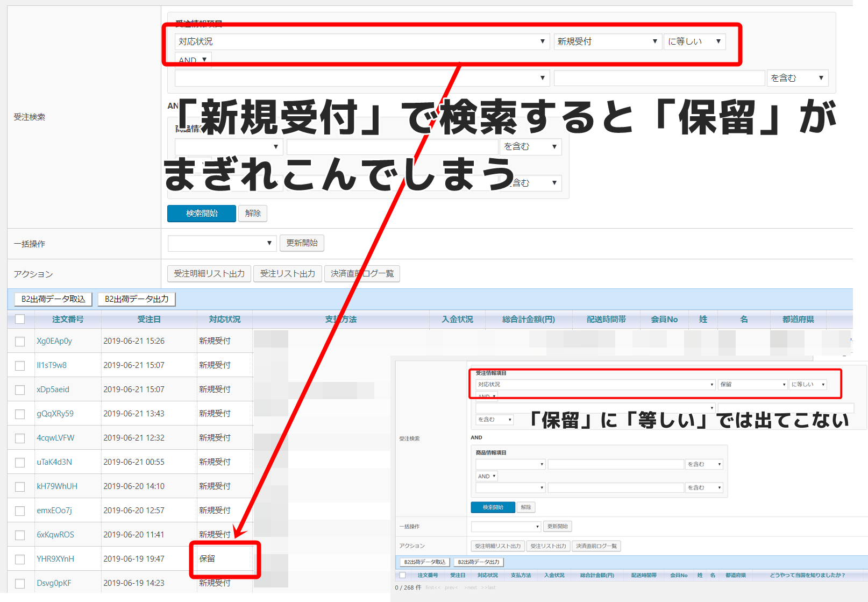Open order link xDp5aeid
Viewport: 868px width, 602px height.
[53, 389]
